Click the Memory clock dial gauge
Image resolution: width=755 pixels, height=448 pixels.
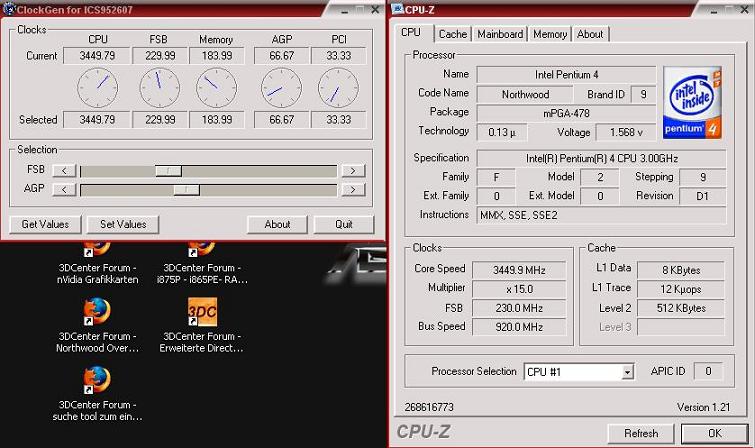216,88
